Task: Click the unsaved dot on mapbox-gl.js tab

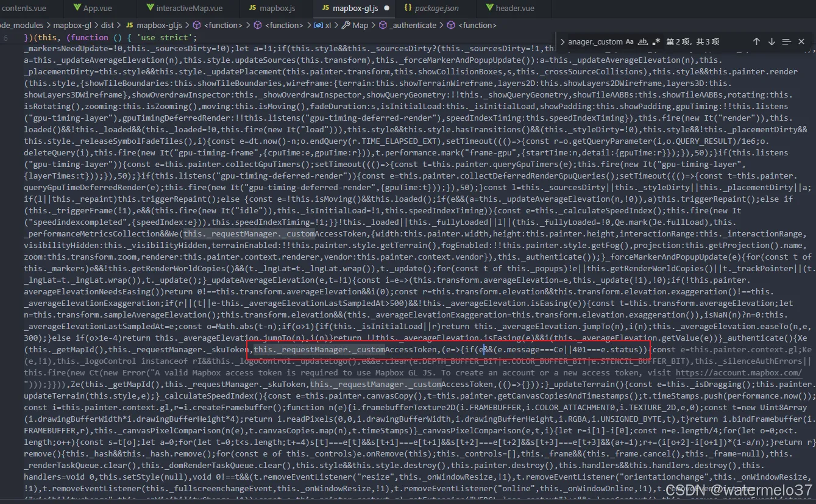Action: [x=388, y=9]
